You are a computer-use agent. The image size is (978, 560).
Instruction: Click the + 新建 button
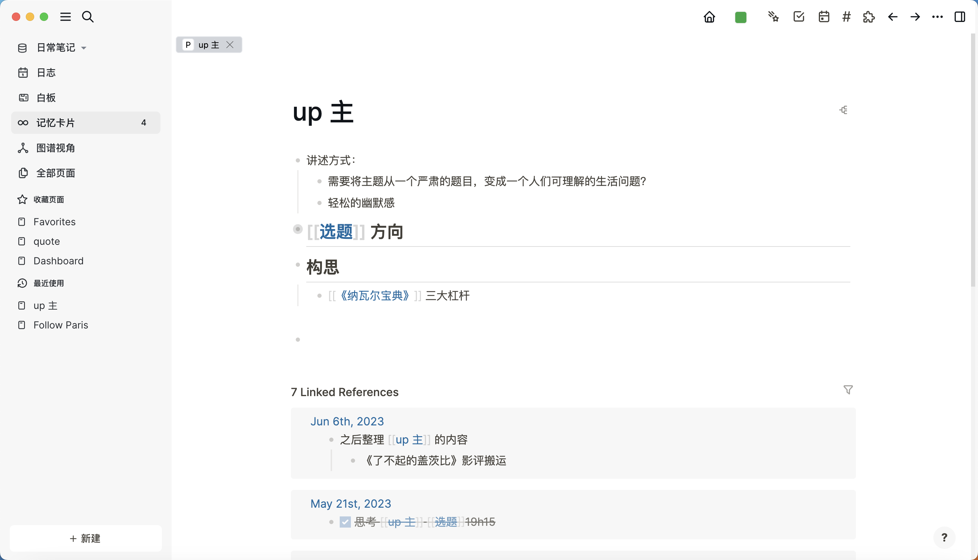point(85,538)
